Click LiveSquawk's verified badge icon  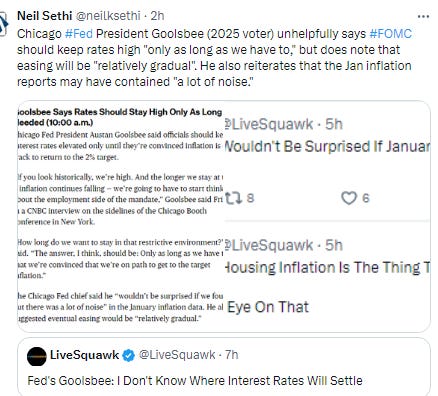pos(128,355)
